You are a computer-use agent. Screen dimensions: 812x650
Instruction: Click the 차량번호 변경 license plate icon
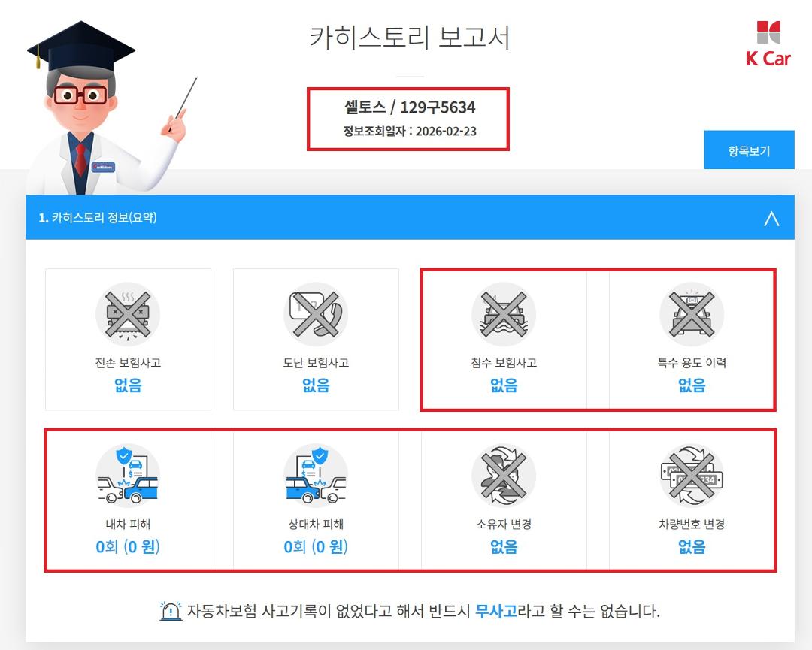692,475
